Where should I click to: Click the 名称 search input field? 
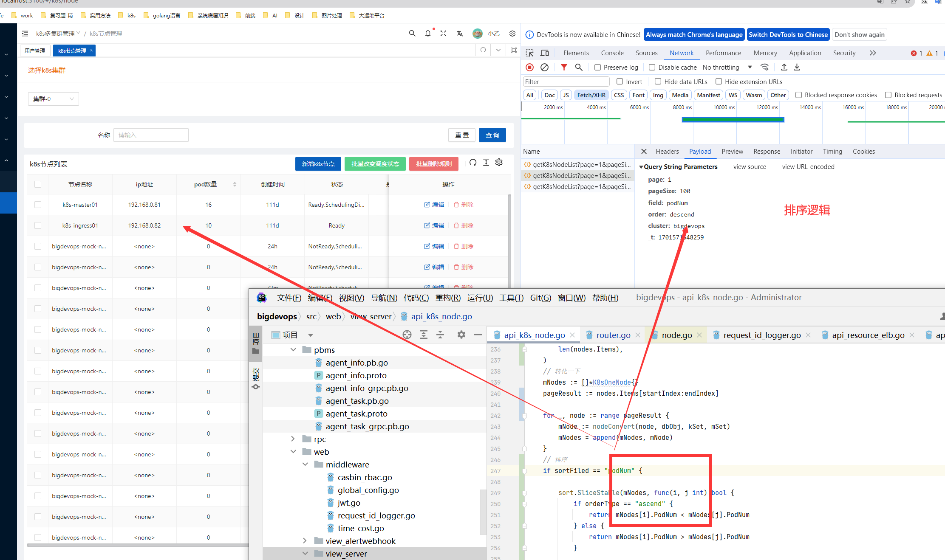tap(151, 135)
